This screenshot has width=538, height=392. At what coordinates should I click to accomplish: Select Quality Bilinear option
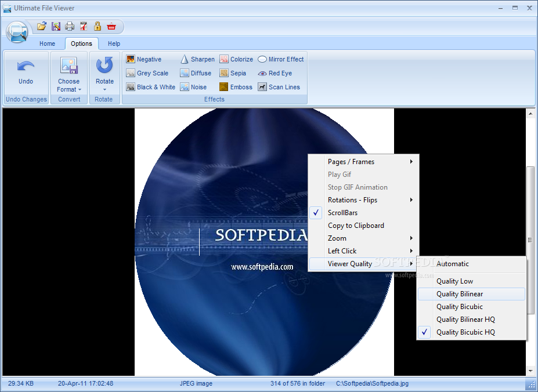[x=471, y=294]
